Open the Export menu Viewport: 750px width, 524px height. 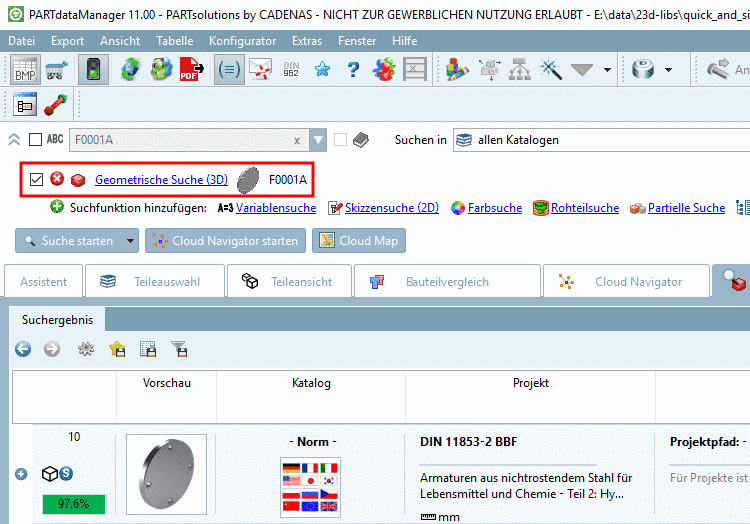tap(67, 41)
